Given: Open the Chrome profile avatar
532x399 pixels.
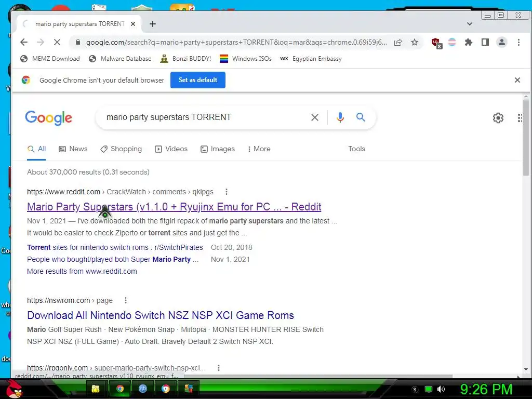Looking at the screenshot, I should (x=502, y=42).
